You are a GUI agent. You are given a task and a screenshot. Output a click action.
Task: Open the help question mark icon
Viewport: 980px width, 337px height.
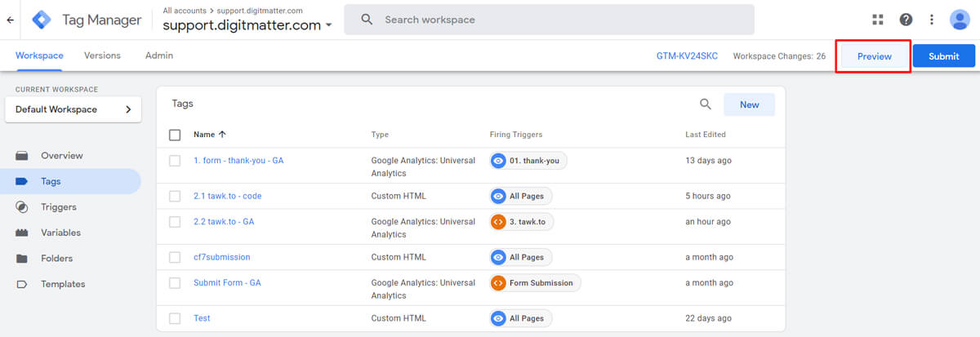pos(906,20)
